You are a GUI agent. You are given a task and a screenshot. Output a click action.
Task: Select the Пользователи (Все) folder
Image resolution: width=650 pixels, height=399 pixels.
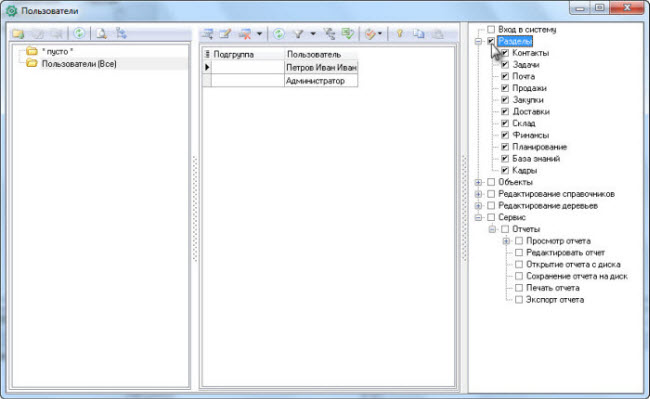tap(79, 64)
